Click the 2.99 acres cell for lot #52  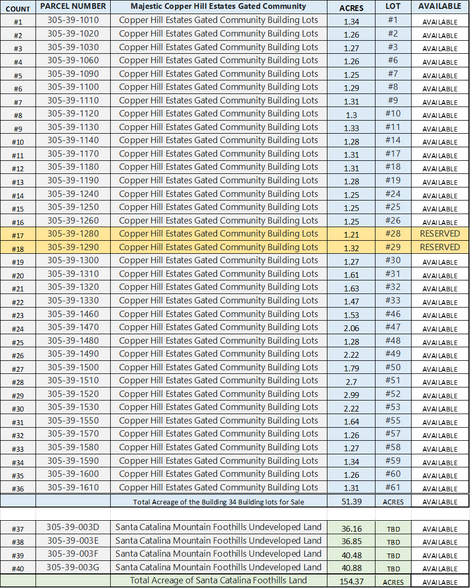351,394
